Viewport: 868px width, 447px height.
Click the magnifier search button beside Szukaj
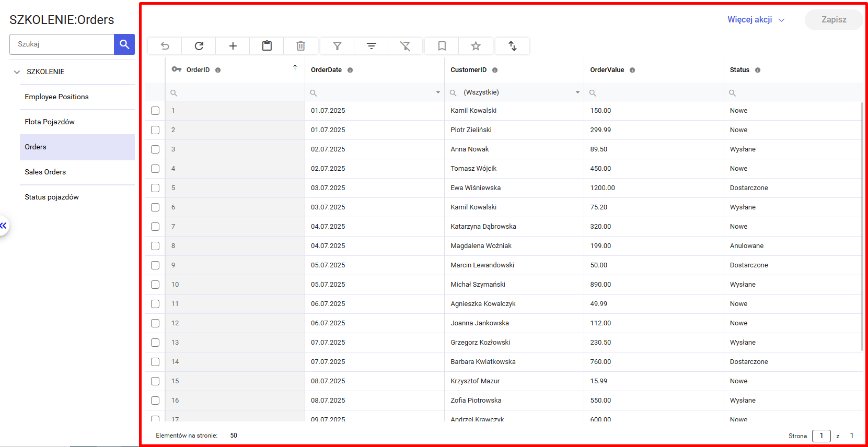click(124, 44)
